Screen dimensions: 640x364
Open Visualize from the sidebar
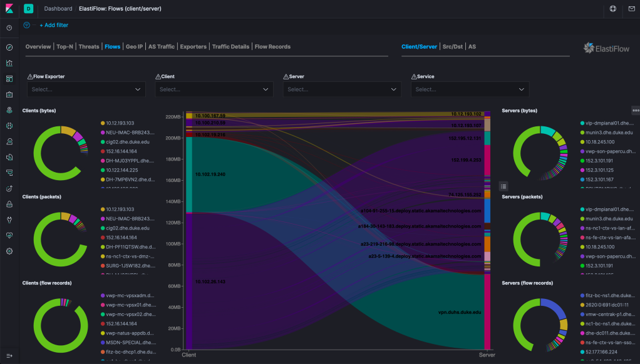pos(9,63)
